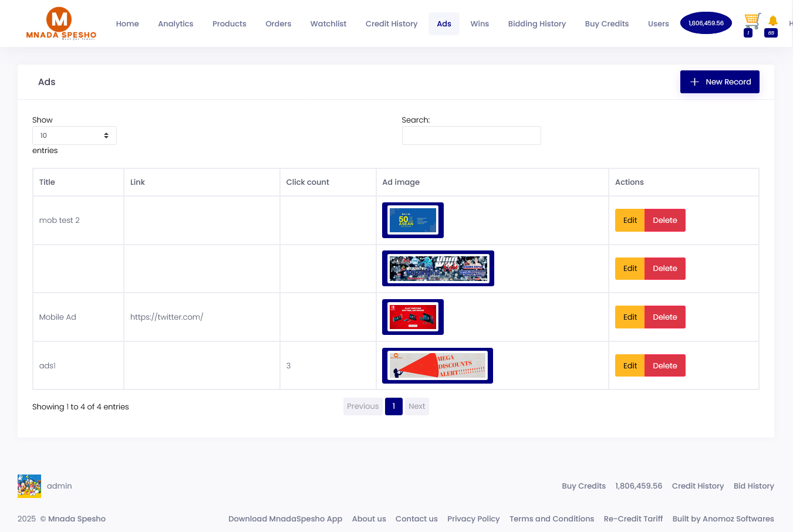Delete the ads1 ad row
793x532 pixels.
point(664,366)
